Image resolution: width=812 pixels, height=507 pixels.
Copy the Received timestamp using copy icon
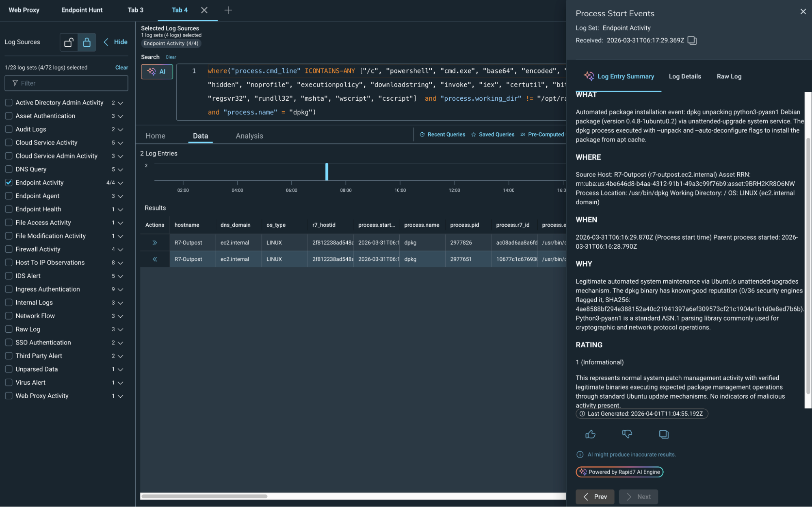[692, 41]
